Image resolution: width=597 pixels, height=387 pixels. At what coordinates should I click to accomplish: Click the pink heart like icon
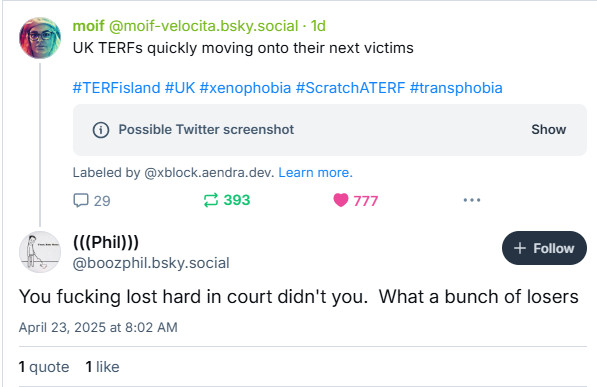(x=341, y=200)
